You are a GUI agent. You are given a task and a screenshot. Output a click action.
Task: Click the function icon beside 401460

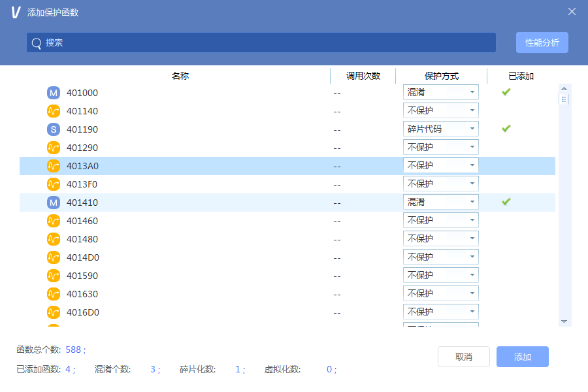click(x=54, y=221)
